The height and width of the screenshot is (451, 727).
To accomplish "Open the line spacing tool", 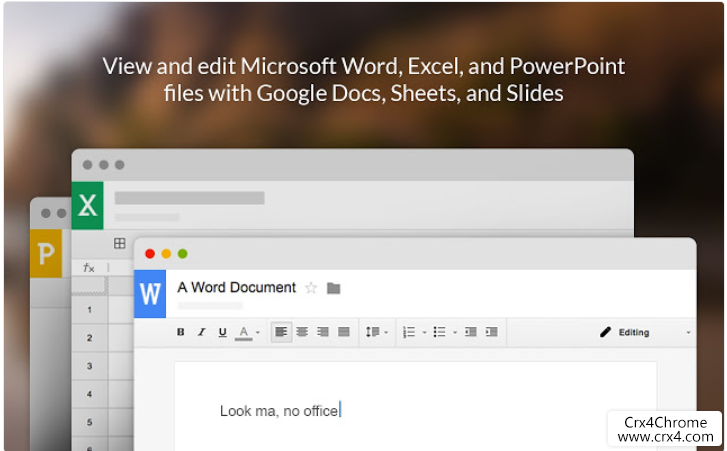I will (373, 332).
